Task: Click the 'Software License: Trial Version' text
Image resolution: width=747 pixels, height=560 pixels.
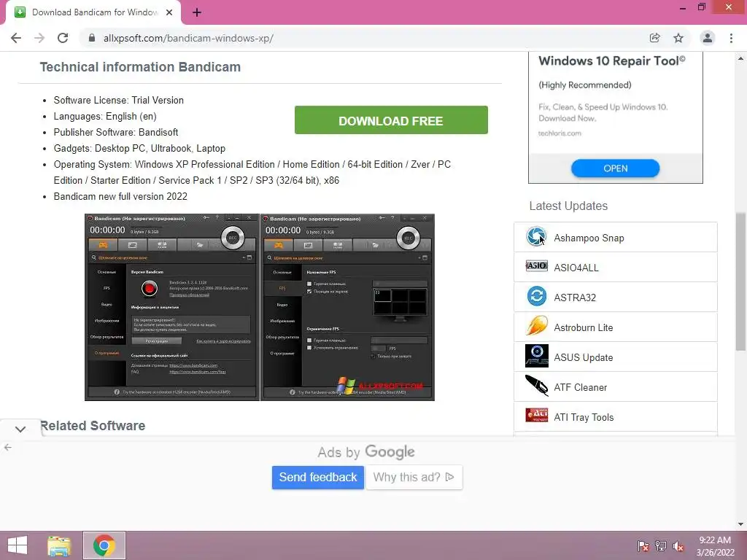Action: (x=119, y=100)
